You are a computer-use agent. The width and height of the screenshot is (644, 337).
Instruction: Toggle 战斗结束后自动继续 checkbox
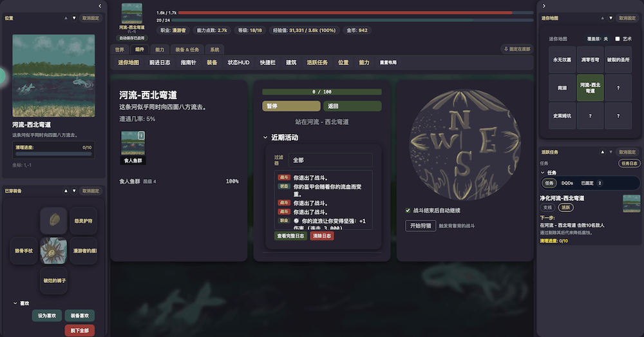[408, 211]
